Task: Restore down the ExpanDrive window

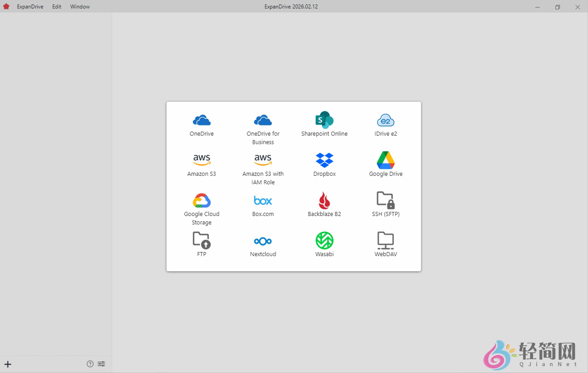Action: [x=557, y=7]
